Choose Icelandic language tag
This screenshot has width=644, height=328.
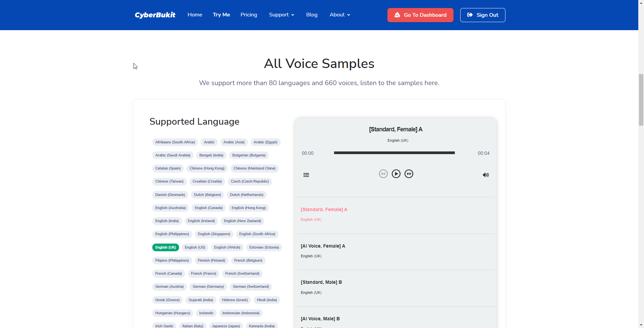(206, 313)
